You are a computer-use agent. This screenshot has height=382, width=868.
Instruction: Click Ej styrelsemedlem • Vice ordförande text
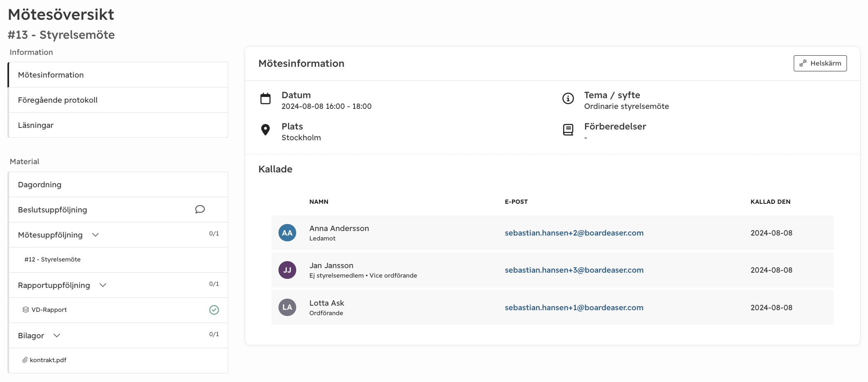click(x=363, y=276)
